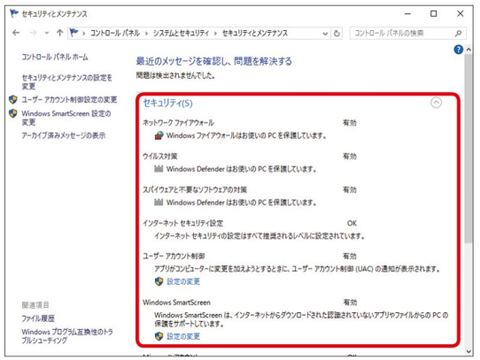
Task: Click 設定の変更 under ユーザー アカウント制御
Action: pyautogui.click(x=183, y=282)
